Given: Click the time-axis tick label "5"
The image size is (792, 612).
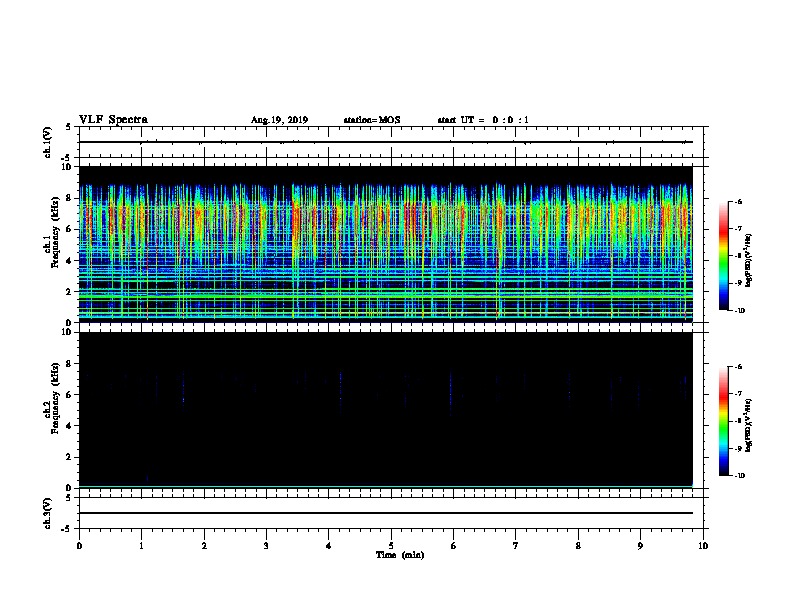Looking at the screenshot, I should tap(391, 546).
